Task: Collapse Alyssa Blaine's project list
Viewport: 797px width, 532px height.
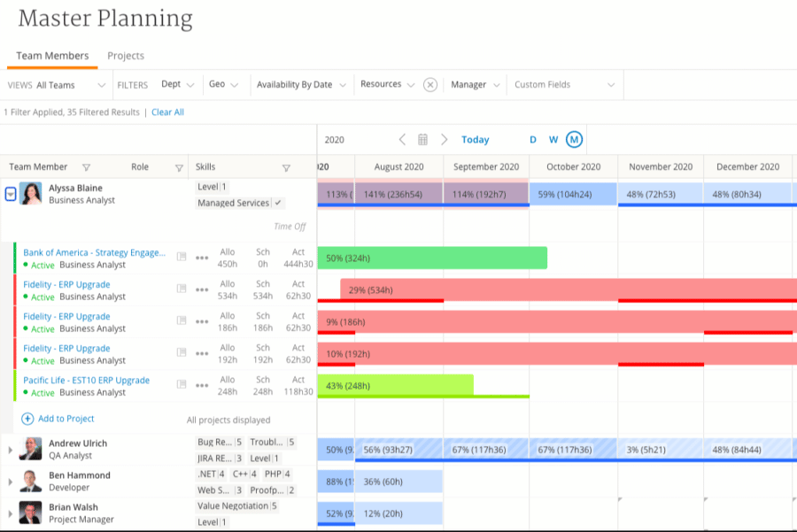Action: point(10,194)
